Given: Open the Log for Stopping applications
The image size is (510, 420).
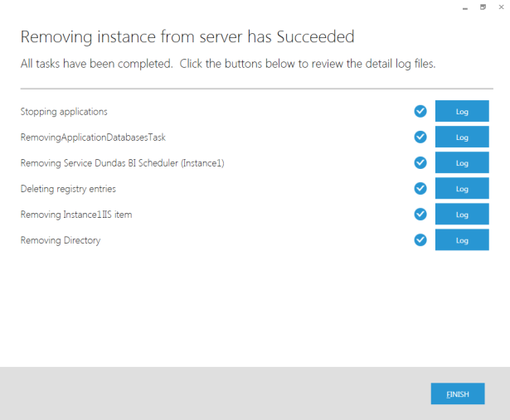Looking at the screenshot, I should point(462,111).
